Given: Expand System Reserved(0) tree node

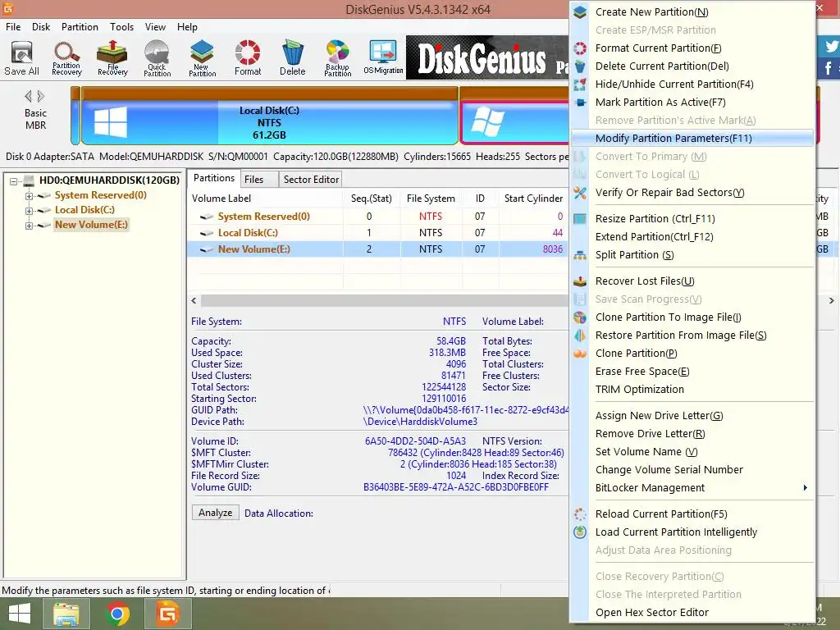Looking at the screenshot, I should (x=29, y=196).
